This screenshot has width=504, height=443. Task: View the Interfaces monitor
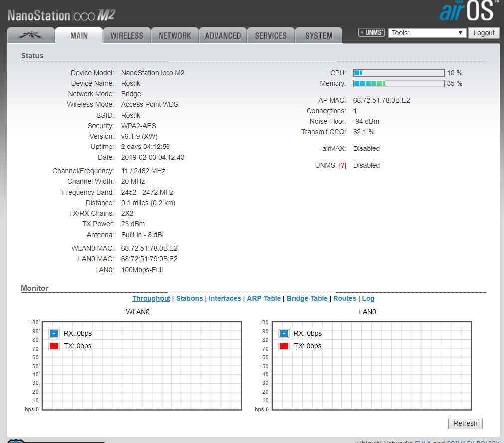[225, 298]
